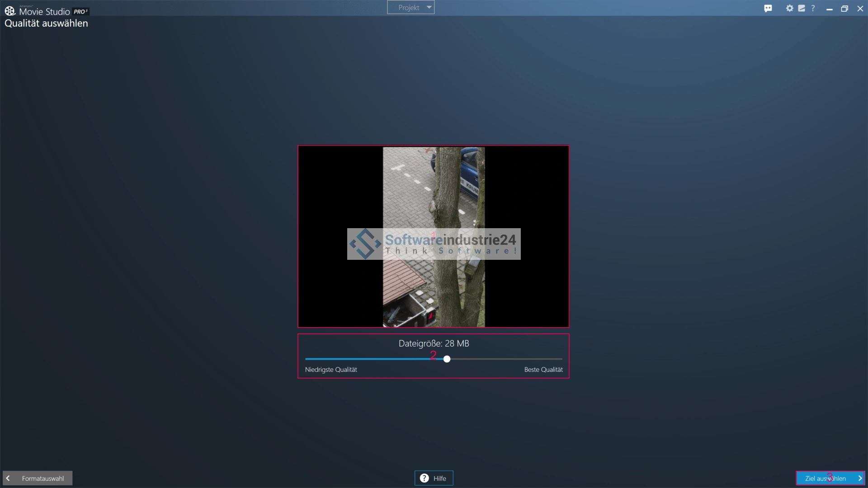Viewport: 868px width, 488px height.
Task: Click the question mark help icon in title bar
Action: pyautogui.click(x=813, y=8)
